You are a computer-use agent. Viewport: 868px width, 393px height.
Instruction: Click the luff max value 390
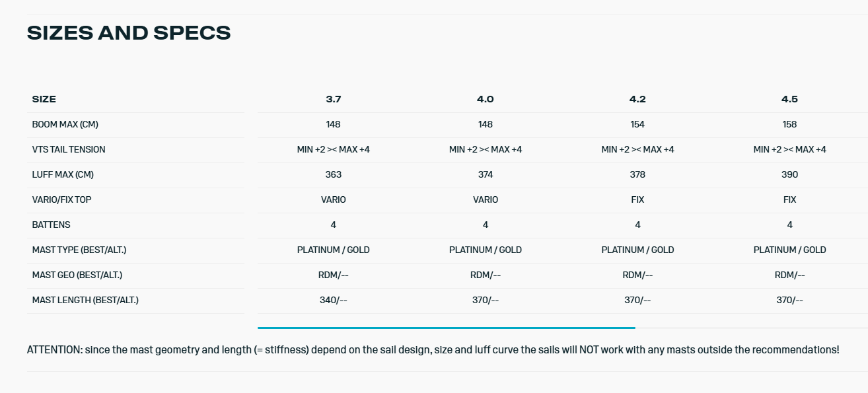pyautogui.click(x=789, y=174)
